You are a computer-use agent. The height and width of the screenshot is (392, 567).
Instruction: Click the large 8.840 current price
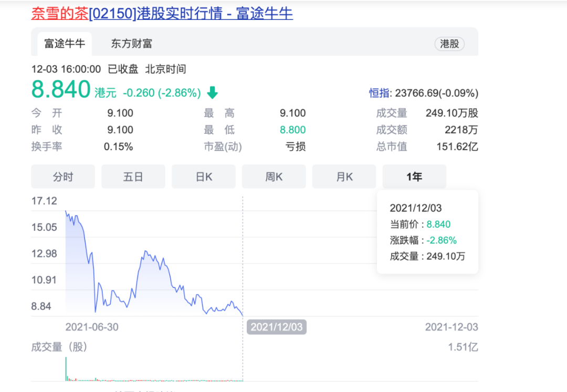pos(61,90)
